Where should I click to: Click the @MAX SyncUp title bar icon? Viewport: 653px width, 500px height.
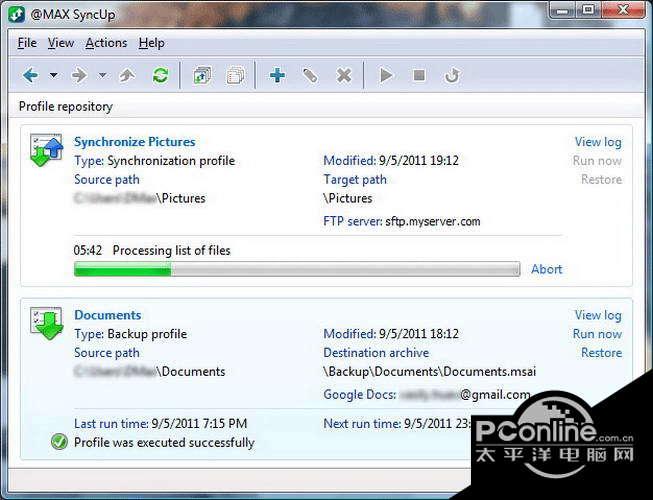(x=17, y=15)
